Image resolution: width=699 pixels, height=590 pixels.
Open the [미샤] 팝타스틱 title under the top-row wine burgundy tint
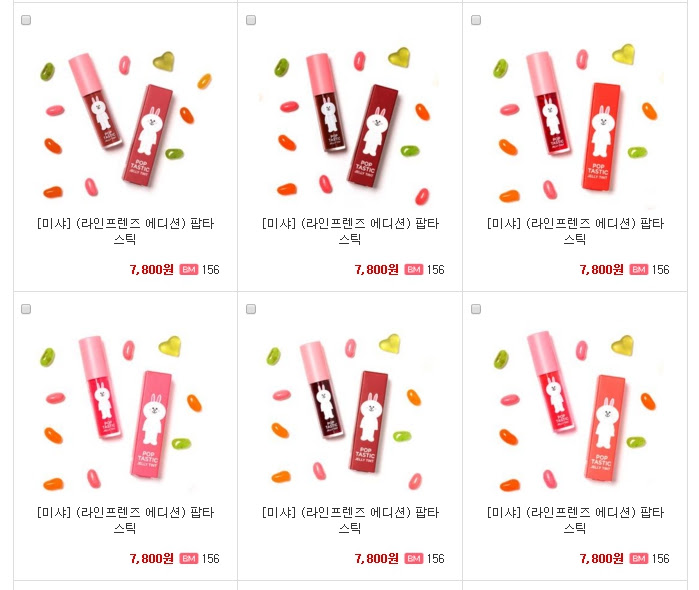(x=350, y=231)
